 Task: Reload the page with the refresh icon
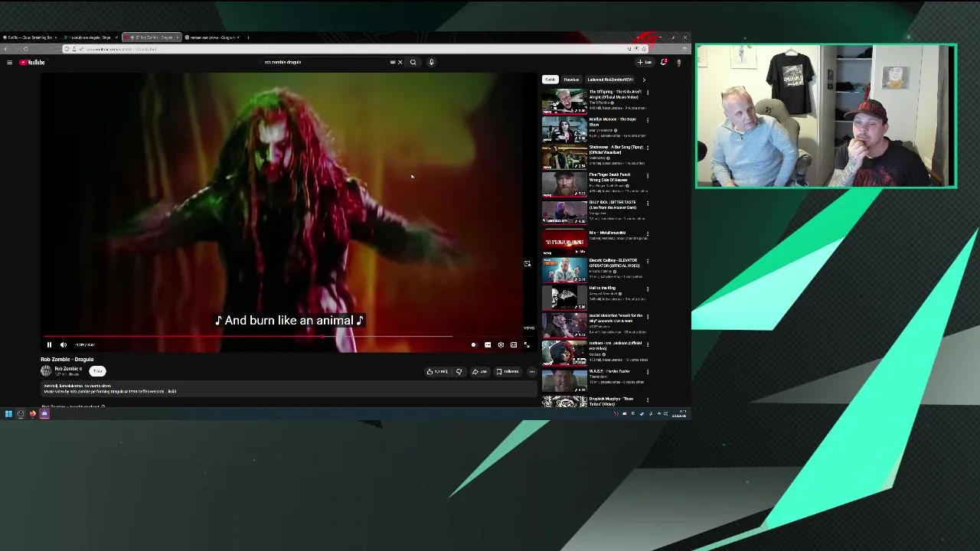pyautogui.click(x=25, y=49)
